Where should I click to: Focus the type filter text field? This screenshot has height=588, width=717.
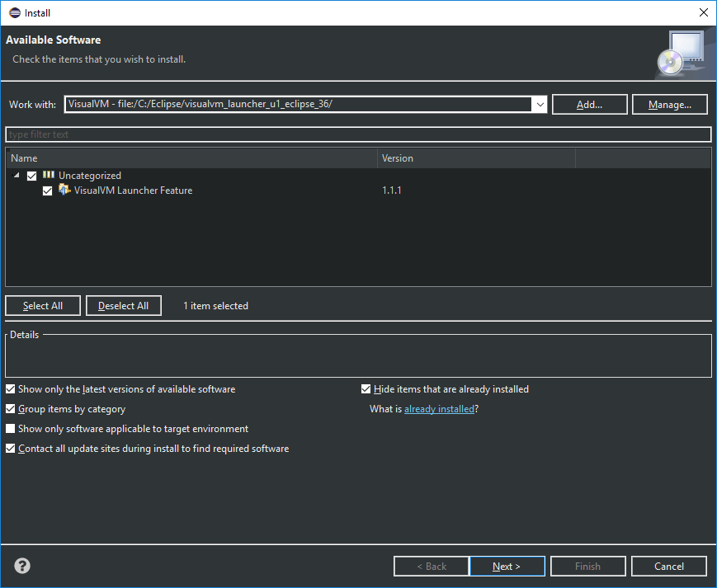point(358,134)
